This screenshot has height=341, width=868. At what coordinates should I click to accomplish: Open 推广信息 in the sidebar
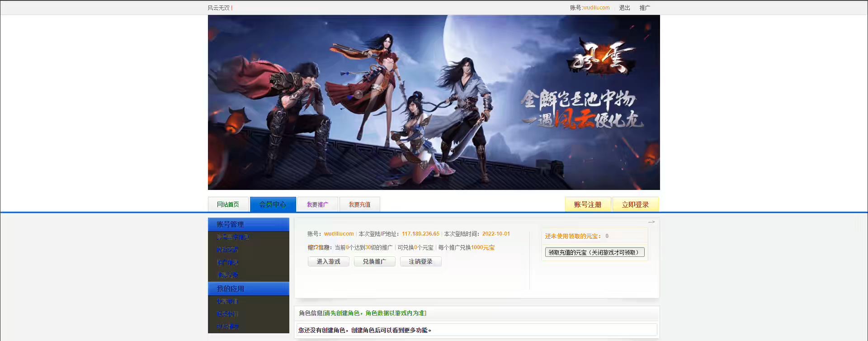click(x=227, y=262)
